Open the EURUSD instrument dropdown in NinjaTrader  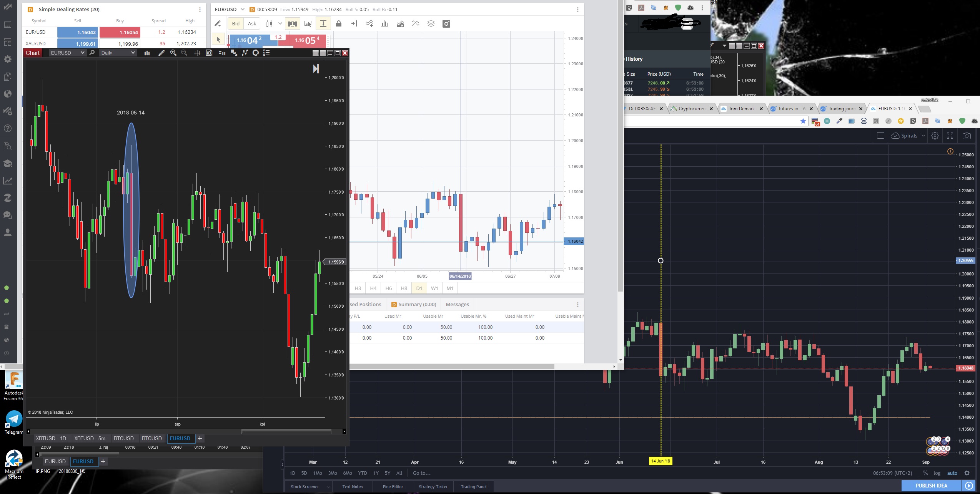(67, 53)
